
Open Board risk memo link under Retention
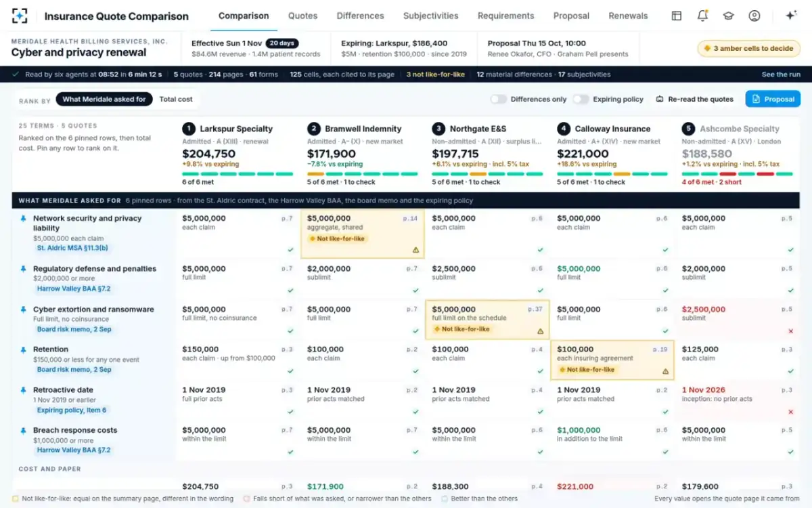click(74, 369)
